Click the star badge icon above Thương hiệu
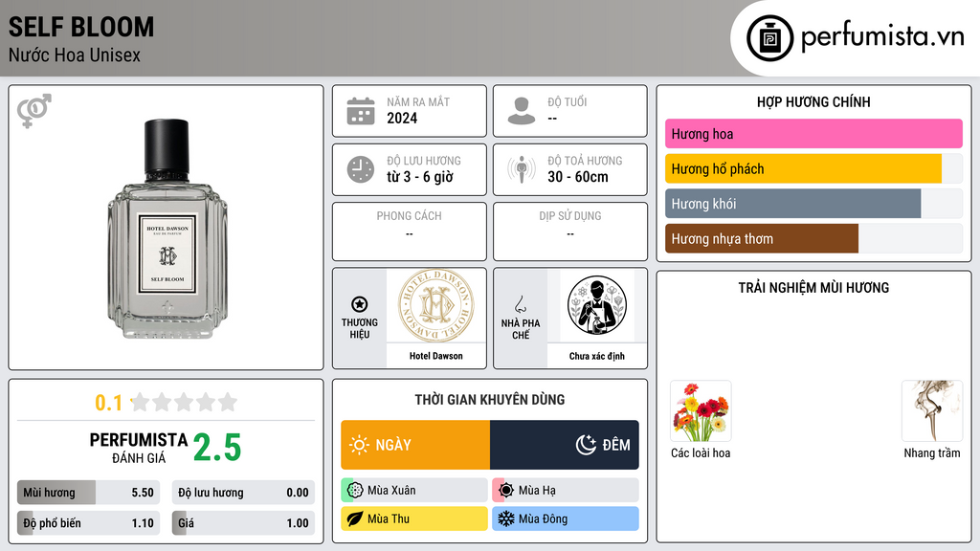 [360, 304]
